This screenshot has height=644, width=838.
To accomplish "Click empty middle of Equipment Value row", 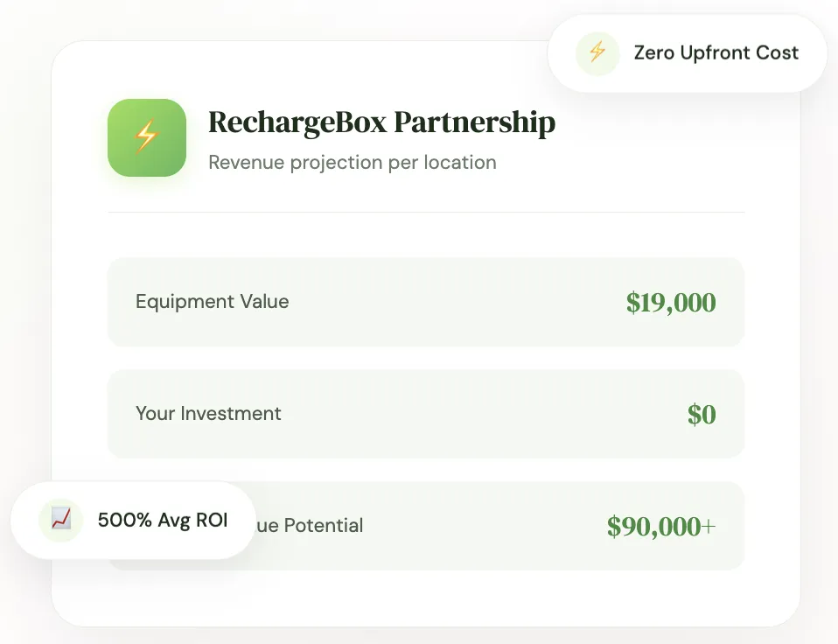I will pos(455,302).
